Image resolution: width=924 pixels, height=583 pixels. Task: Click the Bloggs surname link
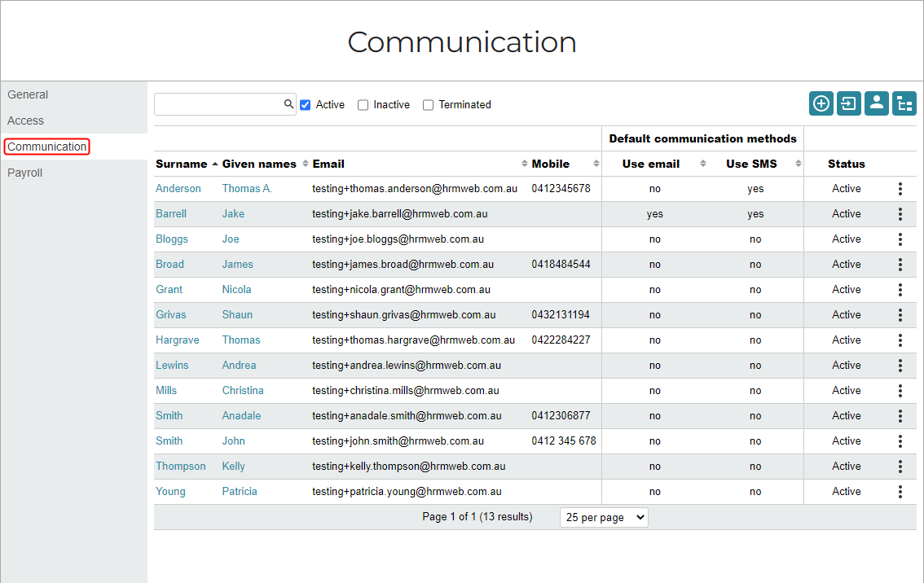coord(171,239)
